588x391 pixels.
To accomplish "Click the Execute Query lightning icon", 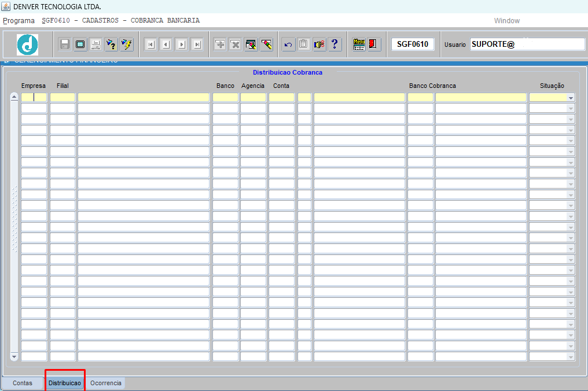I will point(127,45).
